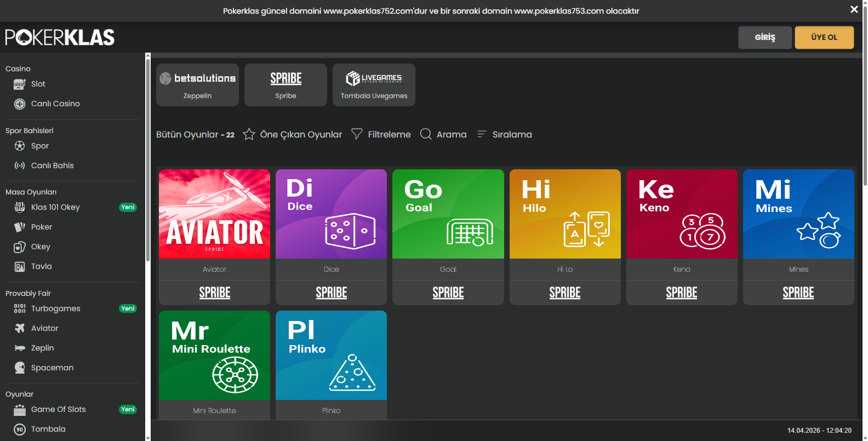The height and width of the screenshot is (441, 868).
Task: Click the Plinko caption text
Action: (331, 411)
